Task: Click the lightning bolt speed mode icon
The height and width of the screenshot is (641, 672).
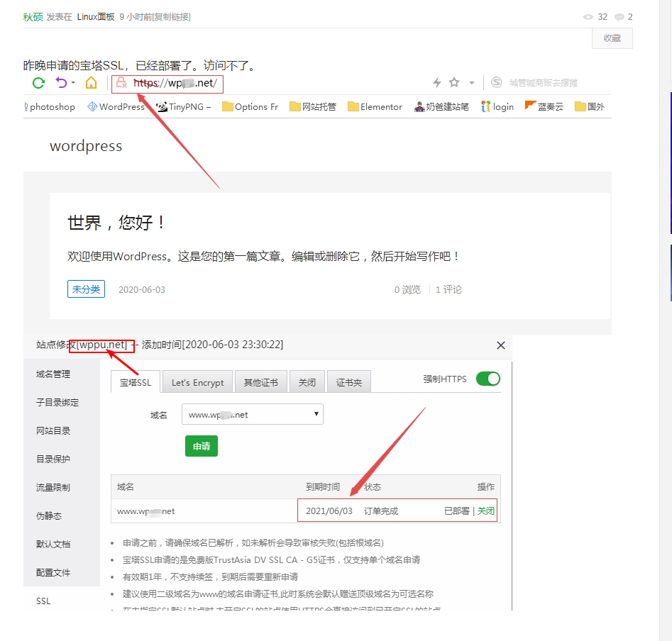Action: click(436, 82)
